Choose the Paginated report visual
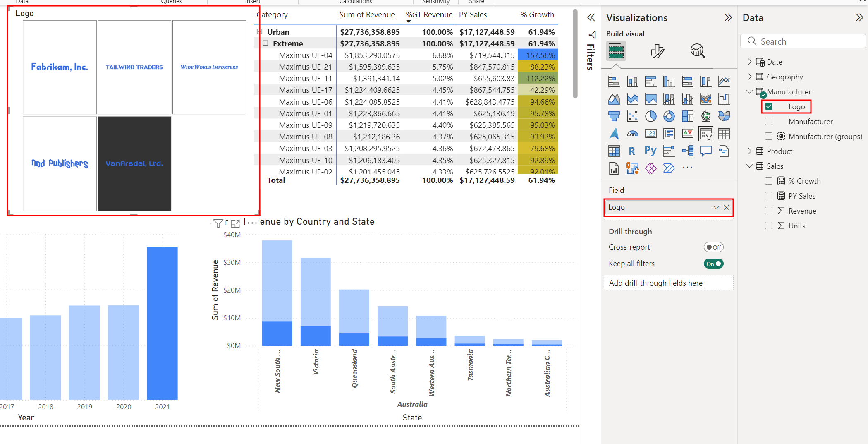868x444 pixels. [x=614, y=168]
